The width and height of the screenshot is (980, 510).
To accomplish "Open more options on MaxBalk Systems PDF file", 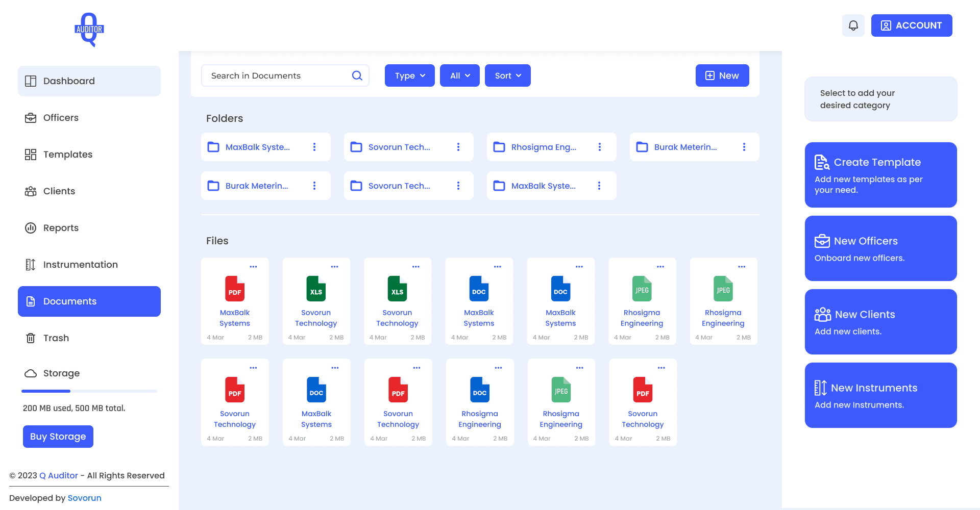I will click(253, 267).
